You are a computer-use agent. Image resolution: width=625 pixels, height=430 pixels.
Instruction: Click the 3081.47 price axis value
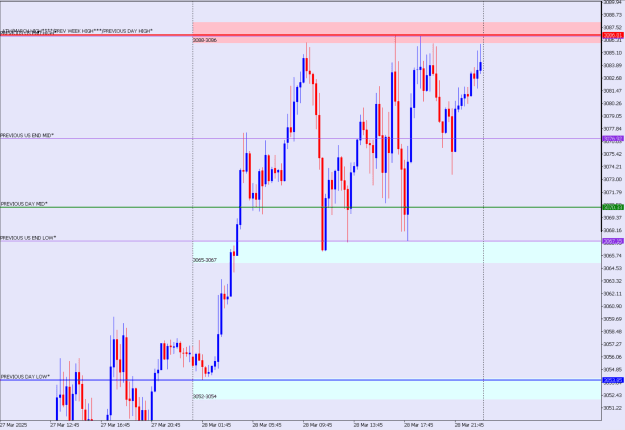(613, 91)
